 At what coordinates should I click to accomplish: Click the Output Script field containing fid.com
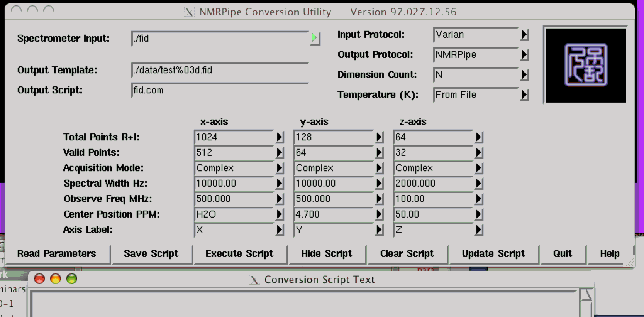[219, 90]
